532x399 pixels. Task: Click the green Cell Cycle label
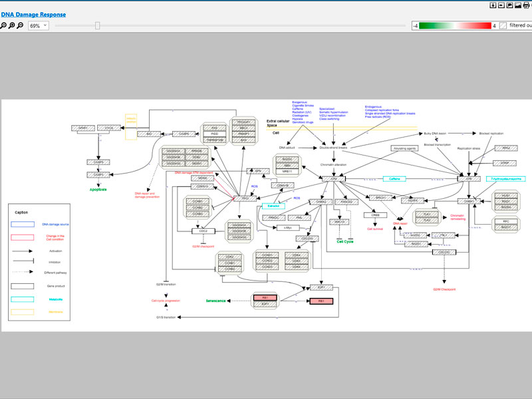(x=345, y=241)
